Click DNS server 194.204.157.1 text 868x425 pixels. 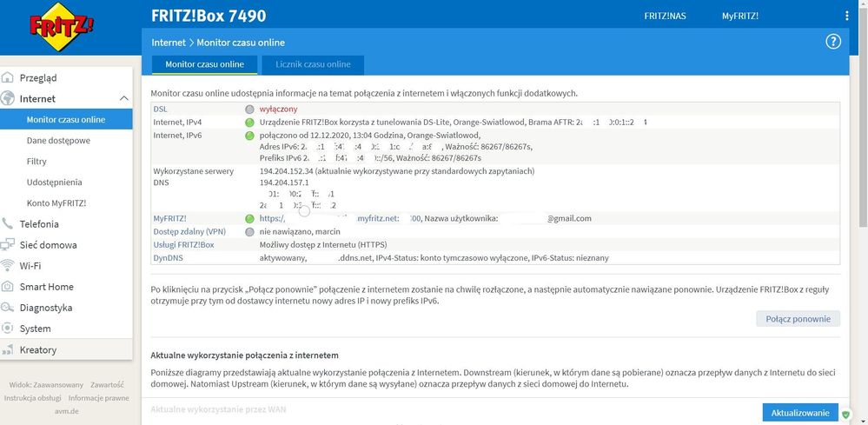click(x=284, y=183)
